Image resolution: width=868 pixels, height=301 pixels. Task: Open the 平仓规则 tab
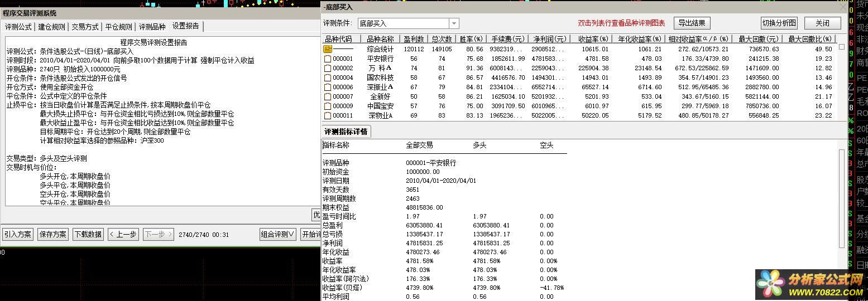pyautogui.click(x=119, y=27)
